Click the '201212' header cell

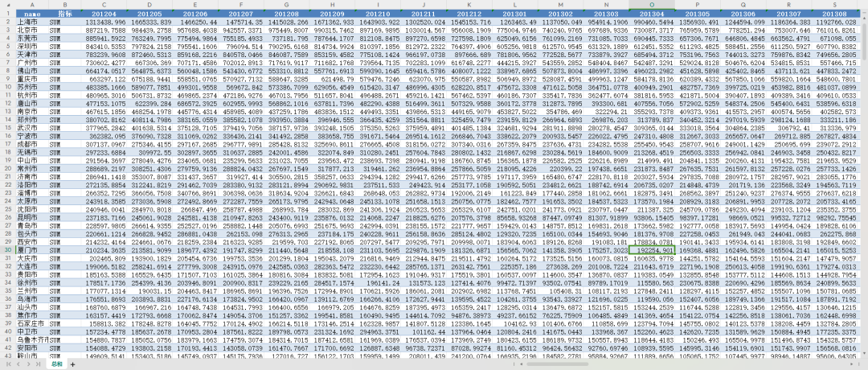tap(469, 13)
